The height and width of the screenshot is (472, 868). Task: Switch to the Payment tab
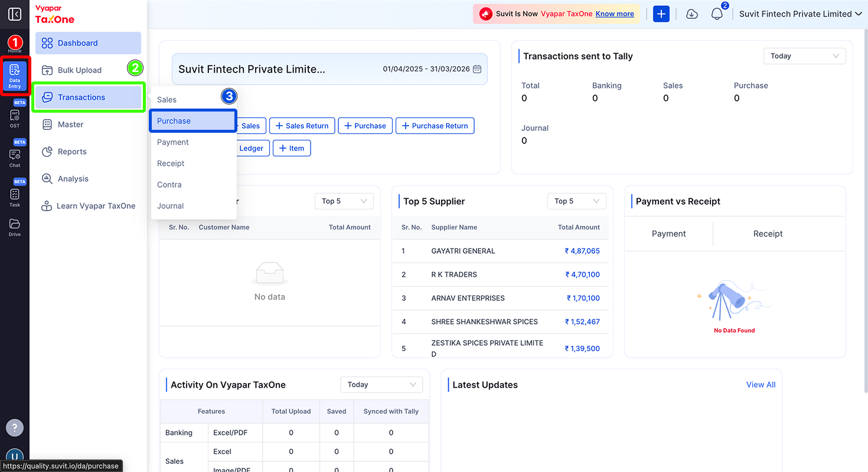(668, 234)
